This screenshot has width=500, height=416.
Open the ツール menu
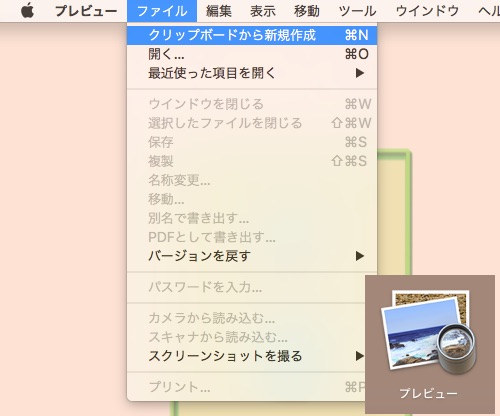point(357,11)
